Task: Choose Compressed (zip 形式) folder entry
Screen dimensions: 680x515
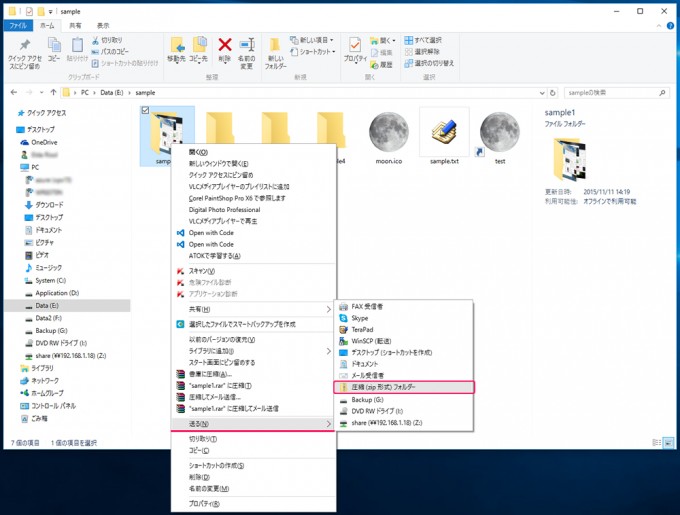Action: click(404, 387)
